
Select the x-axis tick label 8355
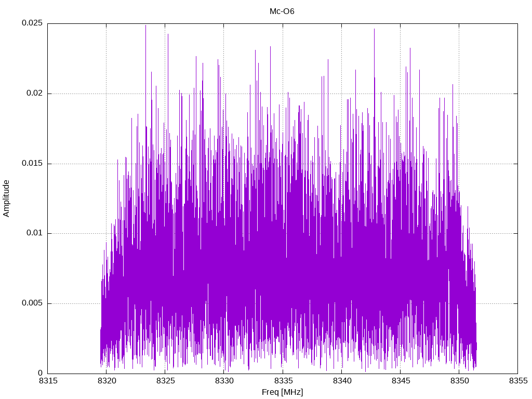518,381
